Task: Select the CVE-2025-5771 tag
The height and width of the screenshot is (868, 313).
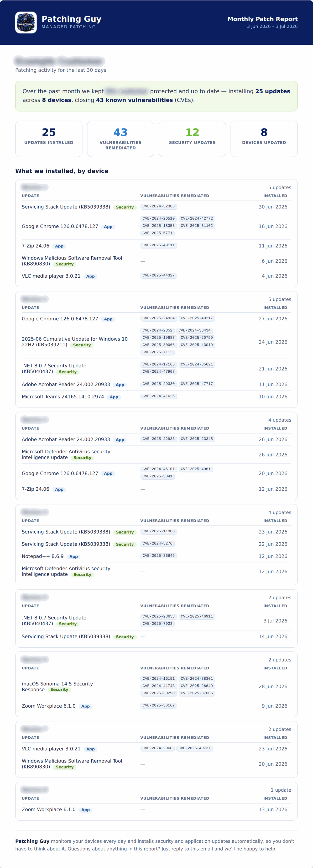Action: click(157, 233)
